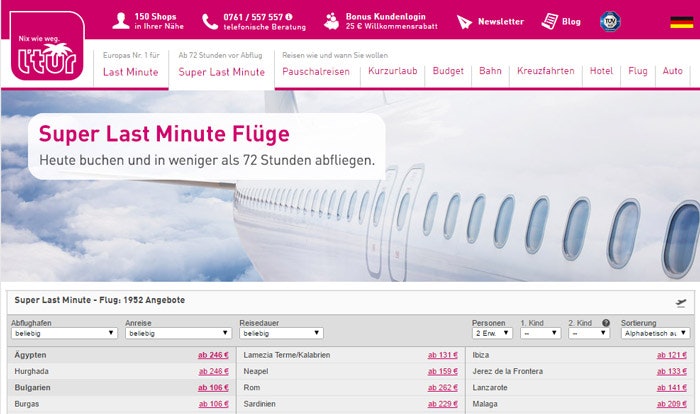The width and height of the screenshot is (700, 414).
Task: Select Pauschalreisen in the navigation
Action: [316, 71]
